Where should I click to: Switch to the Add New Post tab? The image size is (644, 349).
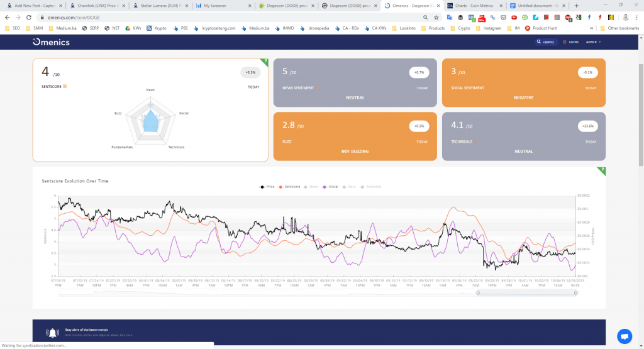coord(35,6)
